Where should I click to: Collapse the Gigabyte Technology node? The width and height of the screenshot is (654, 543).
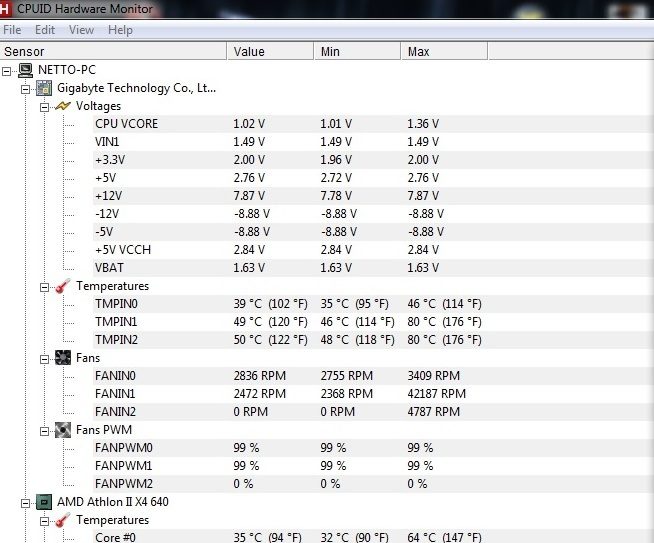point(25,89)
